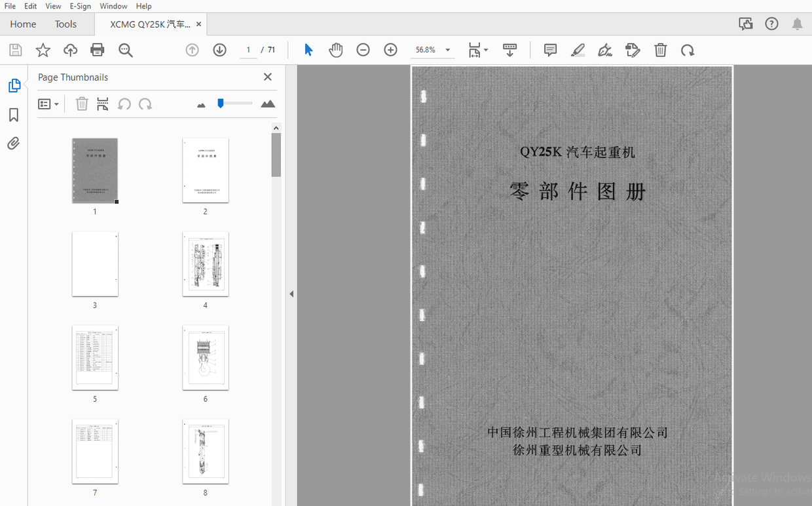Viewport: 812px width, 506px height.
Task: Toggle the Page Thumbnails panel visibility
Action: tap(13, 85)
